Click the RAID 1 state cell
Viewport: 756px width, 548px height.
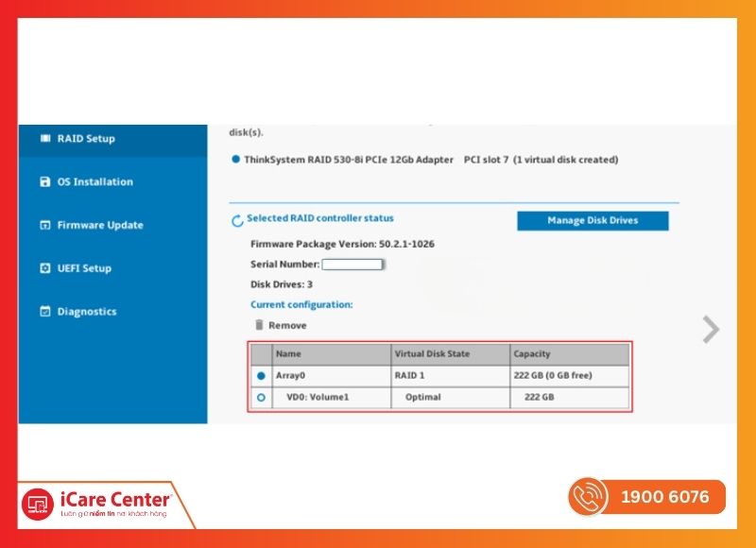click(x=451, y=376)
